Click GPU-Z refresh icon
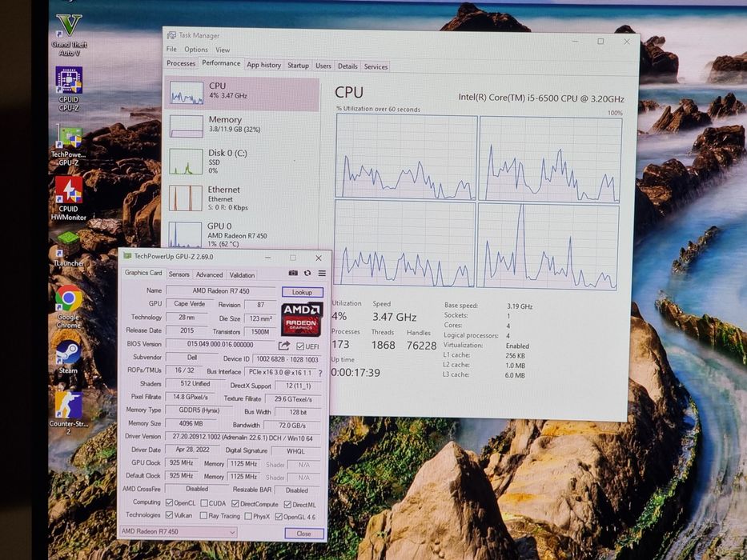747x560 pixels. tap(307, 273)
